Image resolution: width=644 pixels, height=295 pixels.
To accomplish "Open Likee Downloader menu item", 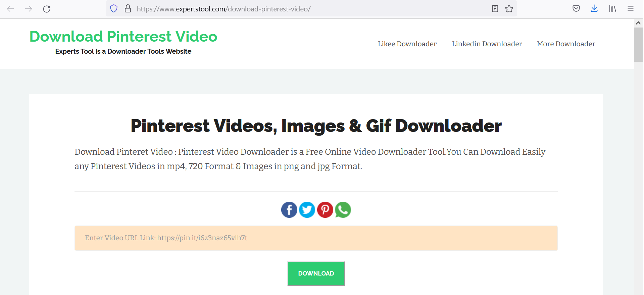I will [x=407, y=44].
